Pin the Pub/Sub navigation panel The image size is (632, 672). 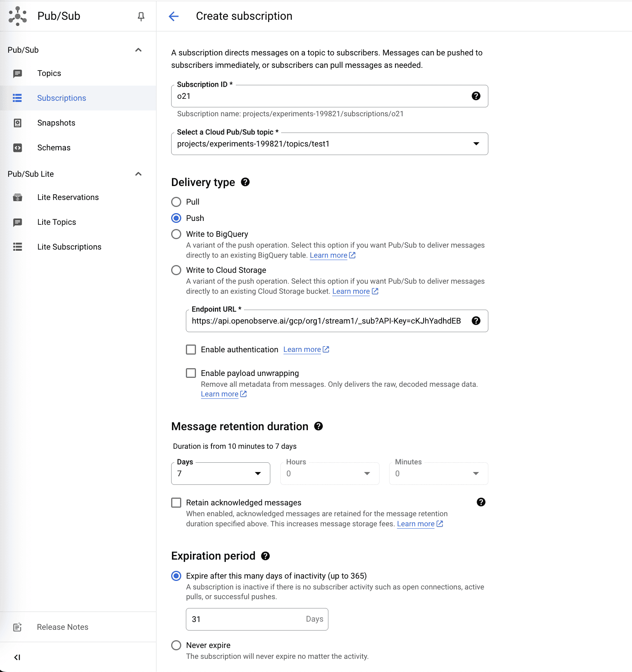point(141,16)
